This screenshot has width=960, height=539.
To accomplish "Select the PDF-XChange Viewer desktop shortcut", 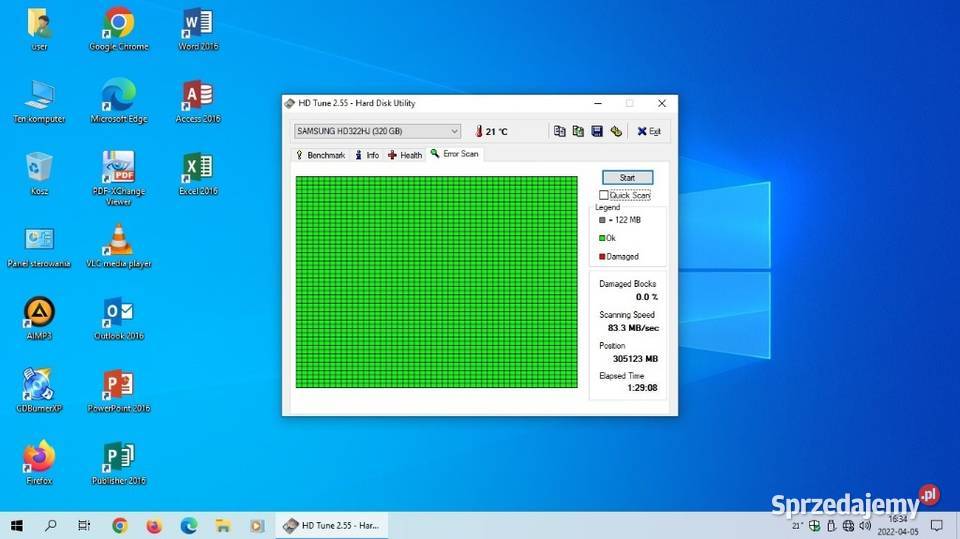I will point(119,179).
